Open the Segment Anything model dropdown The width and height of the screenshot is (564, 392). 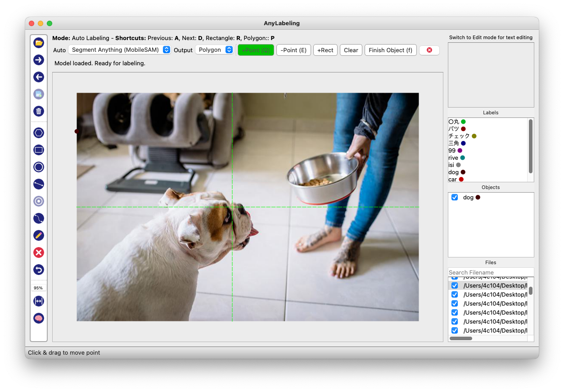click(119, 50)
